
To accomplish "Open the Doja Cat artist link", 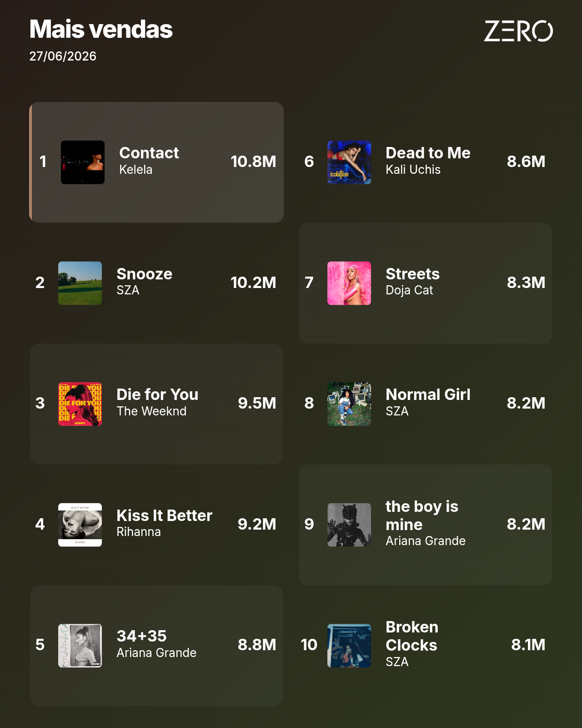I will 409,290.
